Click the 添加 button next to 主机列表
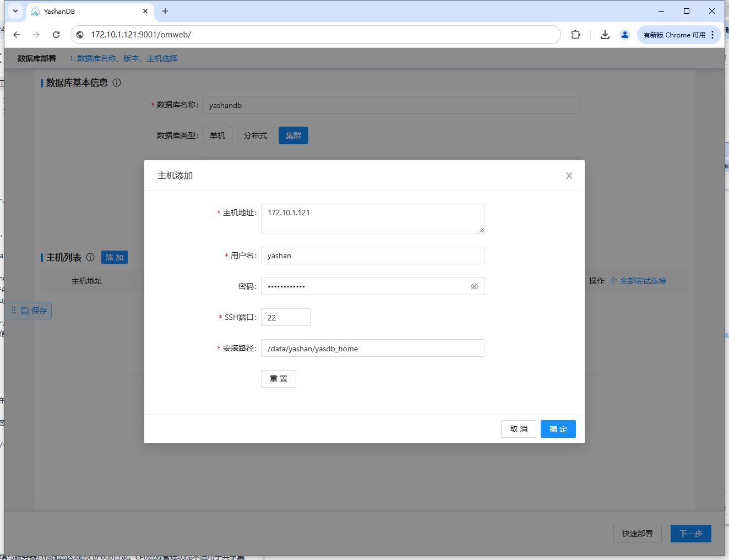The width and height of the screenshot is (729, 560). point(115,257)
